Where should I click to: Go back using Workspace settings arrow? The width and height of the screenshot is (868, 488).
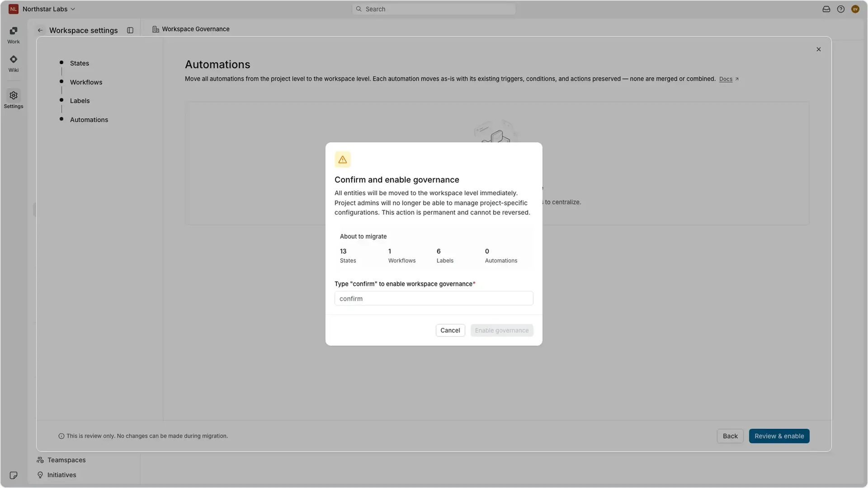(40, 30)
